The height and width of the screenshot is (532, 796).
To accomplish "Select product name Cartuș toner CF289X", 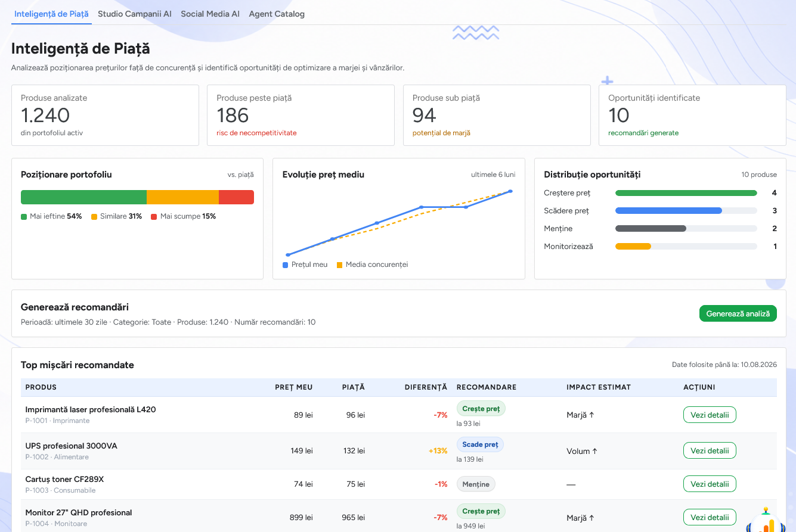I will tap(65, 480).
